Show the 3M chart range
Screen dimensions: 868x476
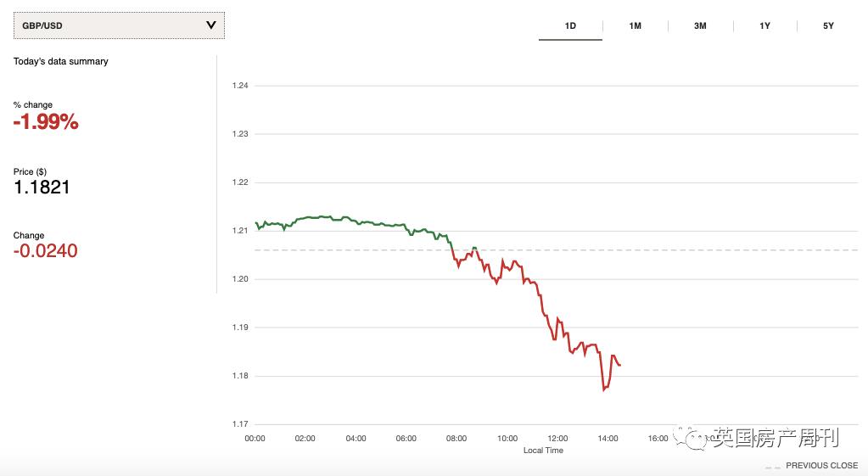click(700, 26)
